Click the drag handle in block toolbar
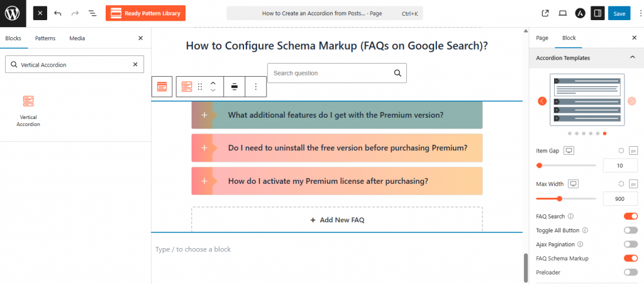The image size is (644, 284). point(200,87)
